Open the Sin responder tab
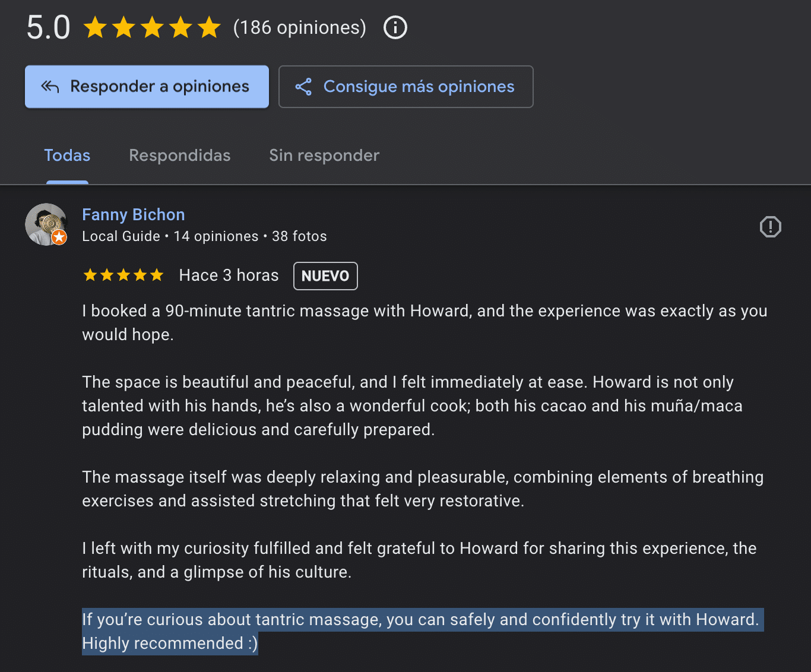This screenshot has width=811, height=672. click(324, 156)
